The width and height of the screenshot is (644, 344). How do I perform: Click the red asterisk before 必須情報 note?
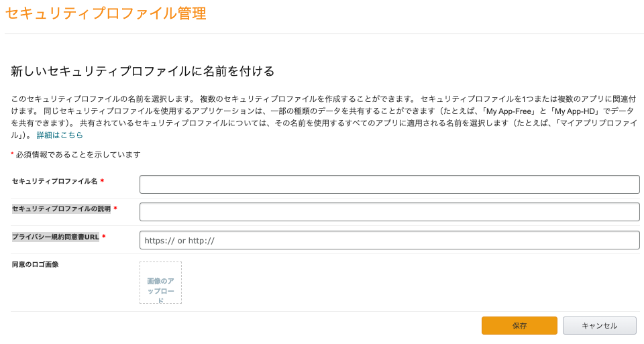(12, 155)
